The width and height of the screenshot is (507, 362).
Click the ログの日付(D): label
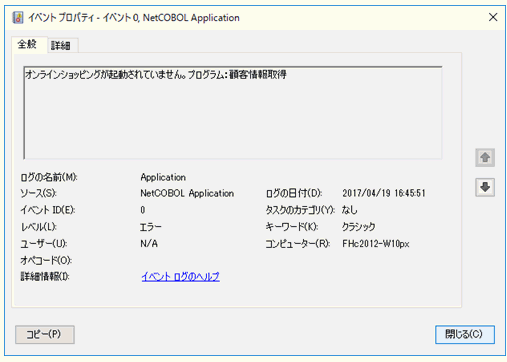294,193
